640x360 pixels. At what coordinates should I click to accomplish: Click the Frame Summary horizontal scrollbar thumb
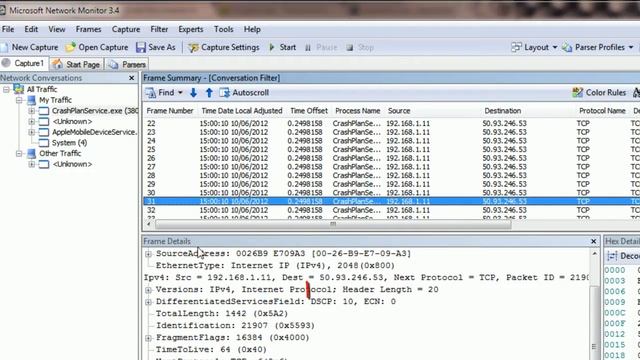(x=333, y=224)
